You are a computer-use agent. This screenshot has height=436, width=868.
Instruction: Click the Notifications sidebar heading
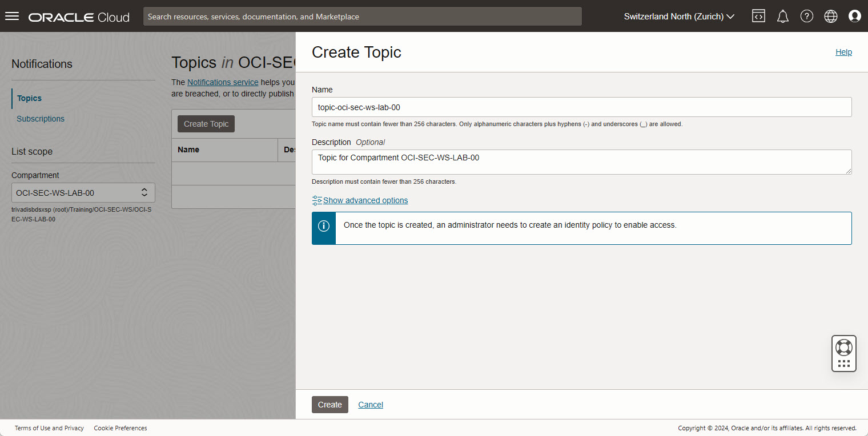(42, 64)
